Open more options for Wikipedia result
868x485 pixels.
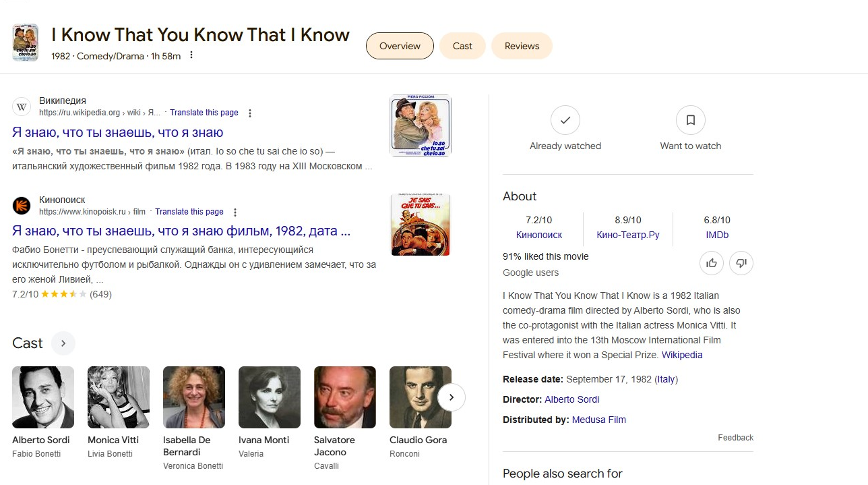(x=250, y=113)
